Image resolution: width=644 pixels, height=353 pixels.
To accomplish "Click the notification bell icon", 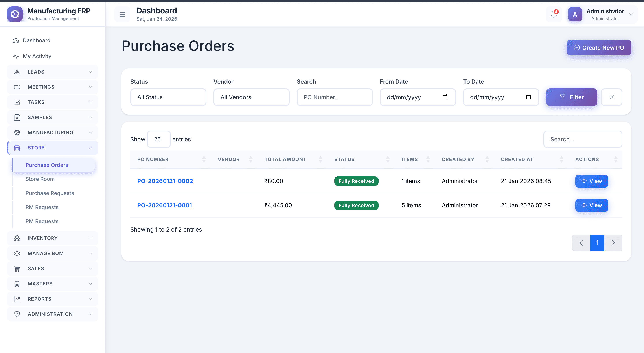I will [554, 15].
